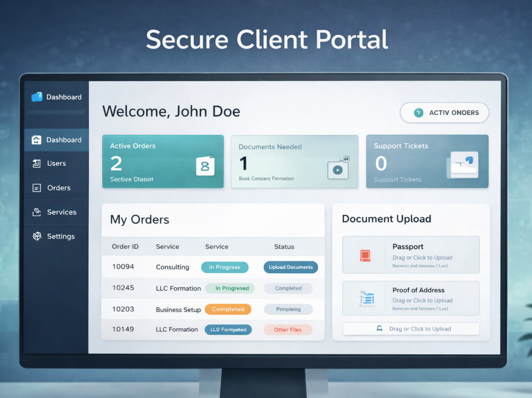Open Services in the sidebar

(56, 212)
